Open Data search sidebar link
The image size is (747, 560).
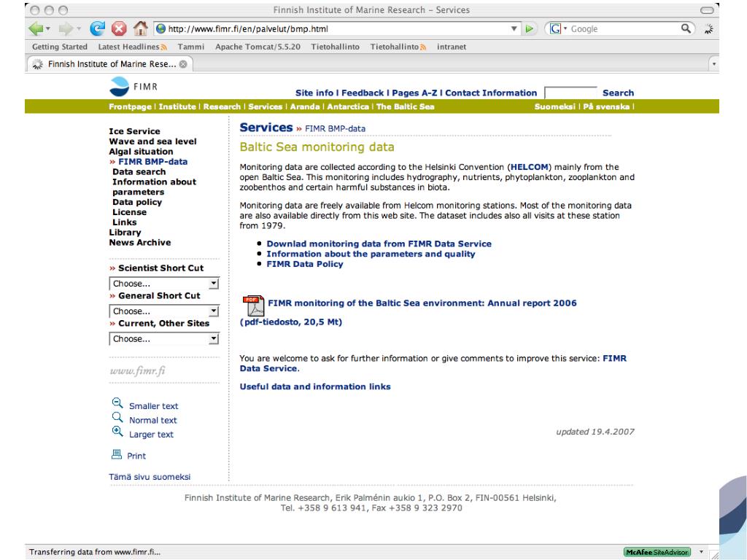[x=139, y=172]
